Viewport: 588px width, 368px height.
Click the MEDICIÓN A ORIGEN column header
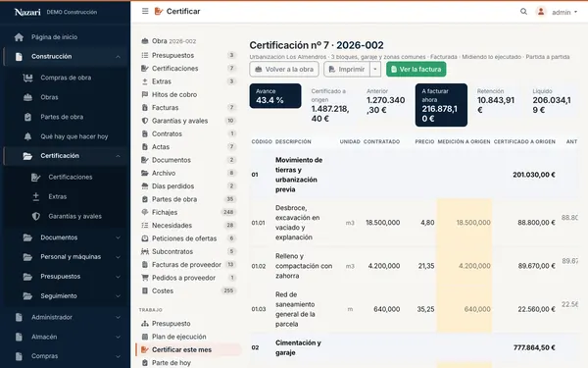464,141
